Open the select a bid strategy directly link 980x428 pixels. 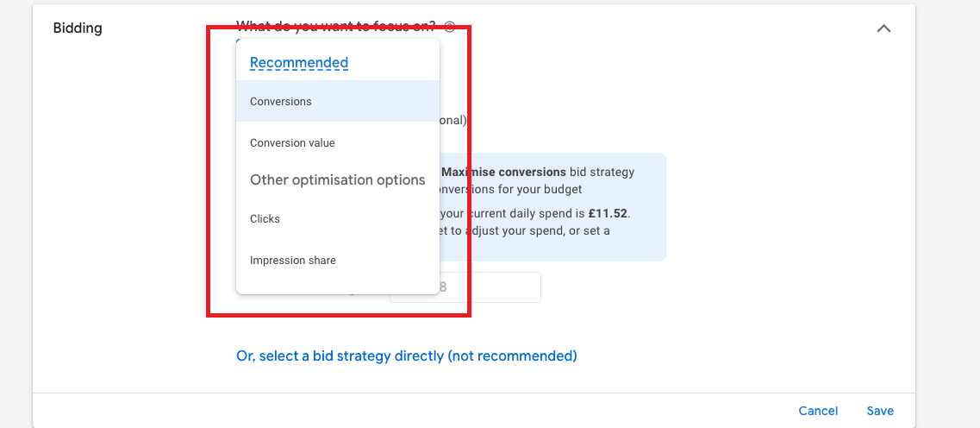[406, 356]
